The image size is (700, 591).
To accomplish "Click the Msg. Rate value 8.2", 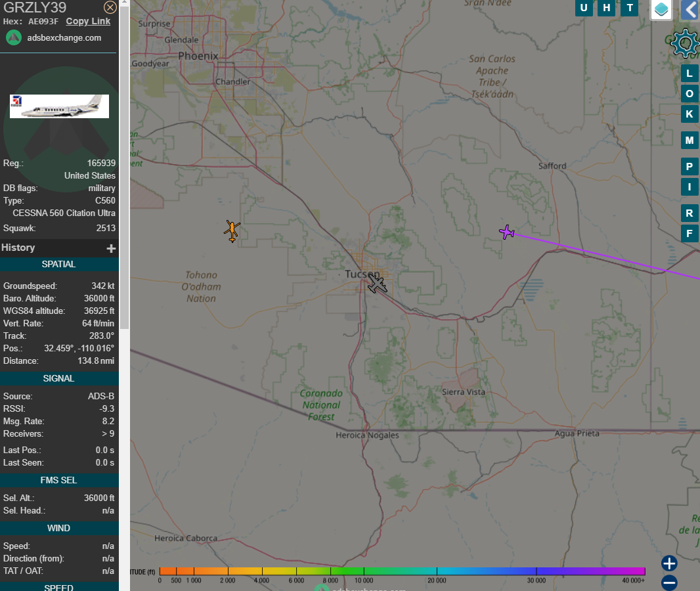I will coord(108,422).
